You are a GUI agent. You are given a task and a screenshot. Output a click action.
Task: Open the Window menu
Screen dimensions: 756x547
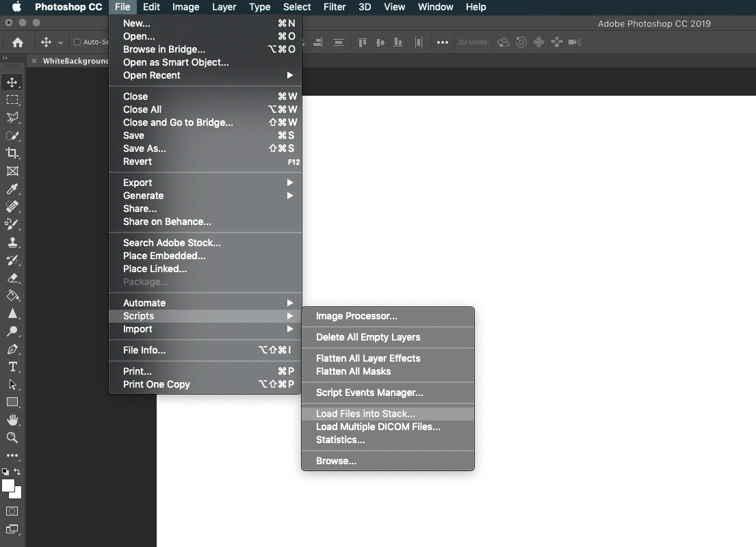click(435, 7)
